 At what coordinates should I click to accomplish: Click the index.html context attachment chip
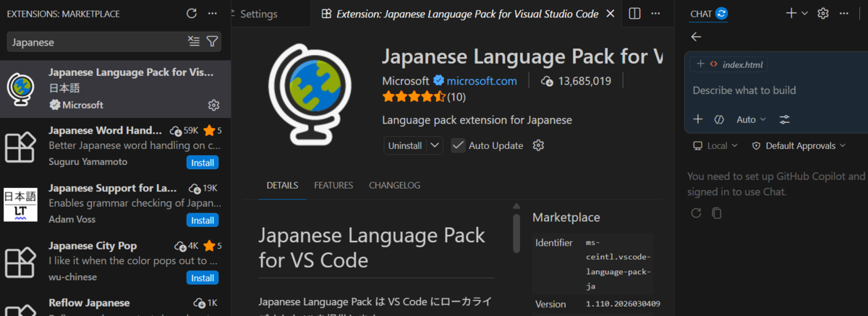click(728, 64)
